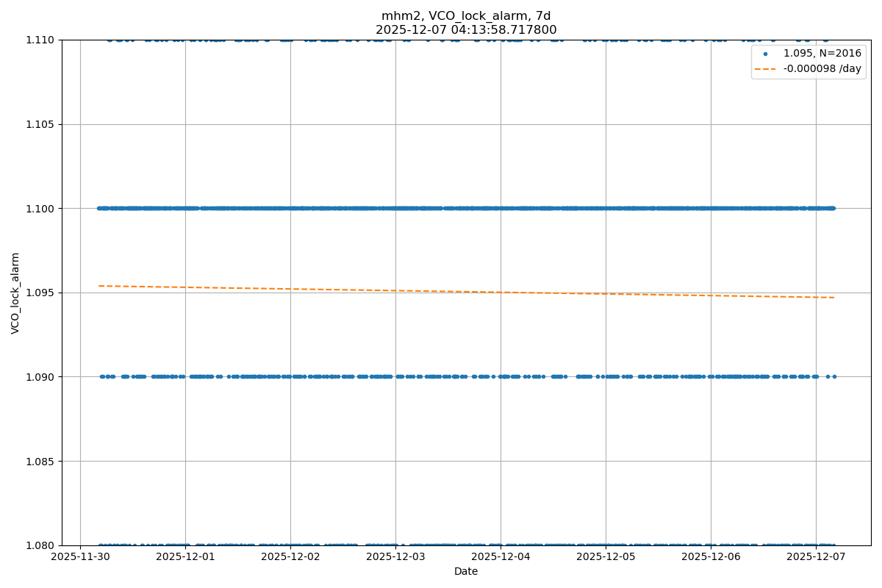Click the plot title 'mhm2, VCO_lock_alarm, 7d'
The height and width of the screenshot is (588, 882).
pyautogui.click(x=466, y=16)
